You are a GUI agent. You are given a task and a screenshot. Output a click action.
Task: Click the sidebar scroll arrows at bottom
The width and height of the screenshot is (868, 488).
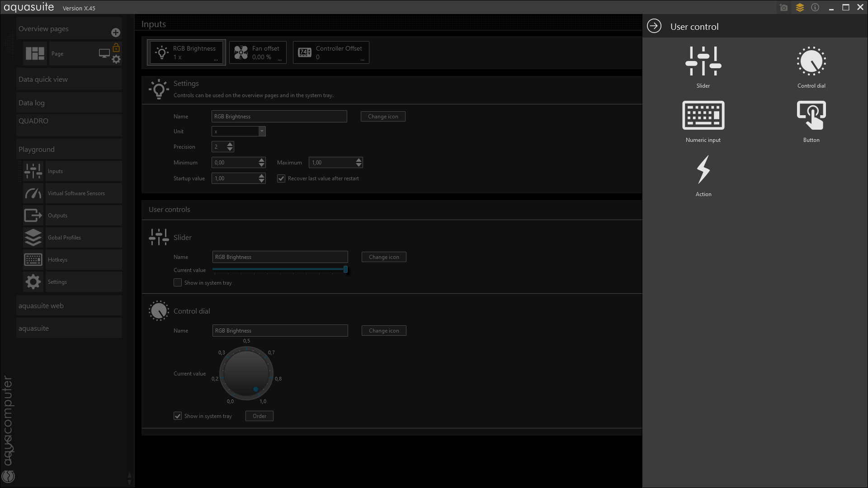pos(129,479)
